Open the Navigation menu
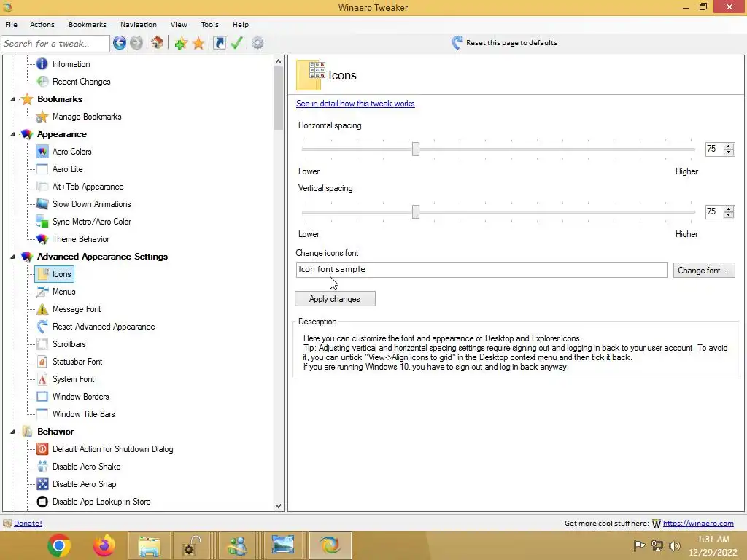 click(x=138, y=24)
